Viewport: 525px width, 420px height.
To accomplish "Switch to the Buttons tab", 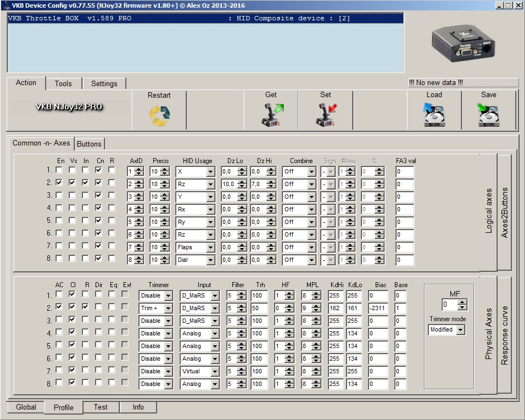I will 89,144.
